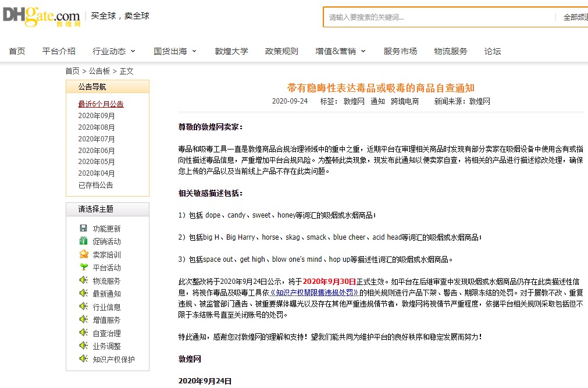
Task: Open the 最近6个月公告 link
Action: click(x=101, y=104)
